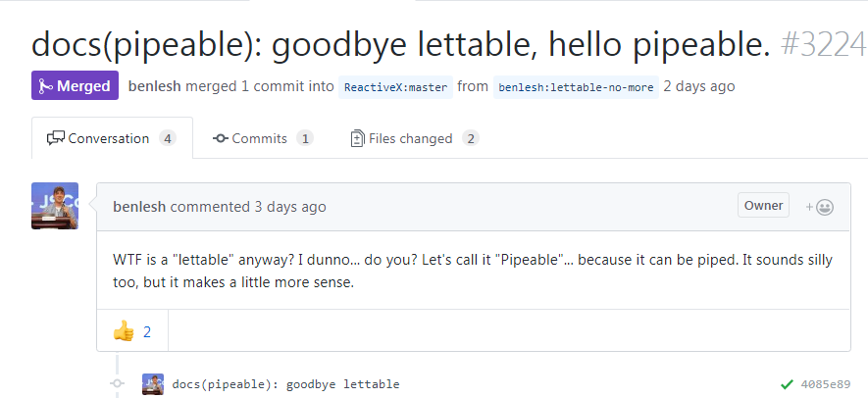The image size is (868, 398).
Task: Open the ReactiveX:master branch link
Action: (396, 87)
